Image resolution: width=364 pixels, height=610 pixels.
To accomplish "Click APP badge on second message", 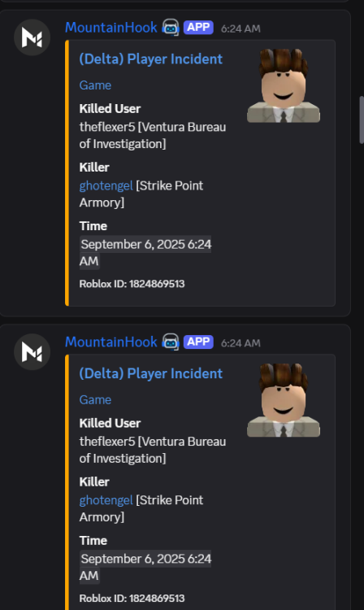I will (x=198, y=342).
